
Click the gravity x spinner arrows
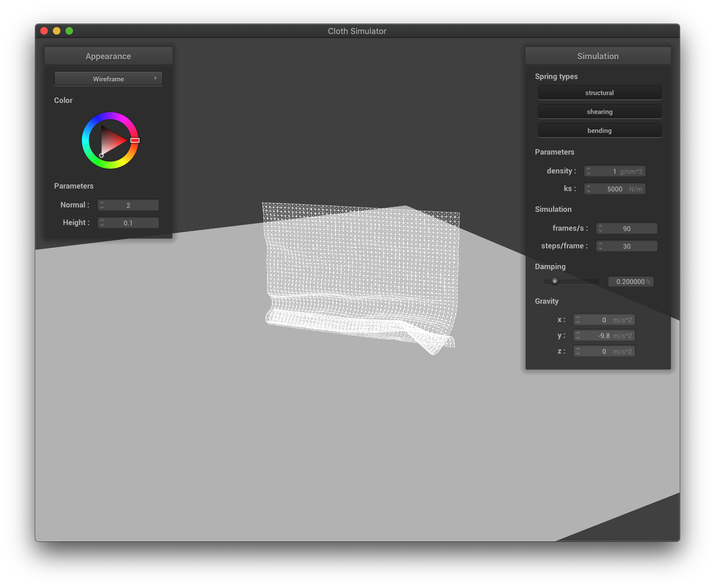tap(577, 320)
